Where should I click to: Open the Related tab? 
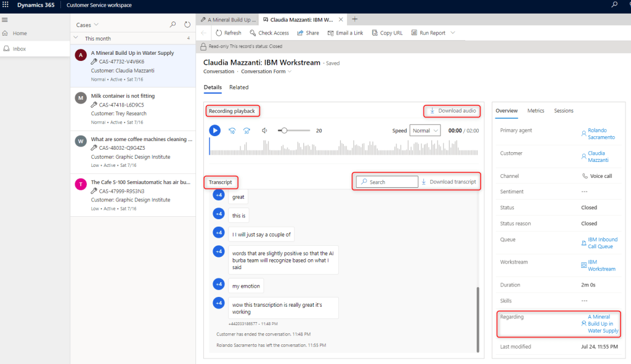[x=238, y=87]
